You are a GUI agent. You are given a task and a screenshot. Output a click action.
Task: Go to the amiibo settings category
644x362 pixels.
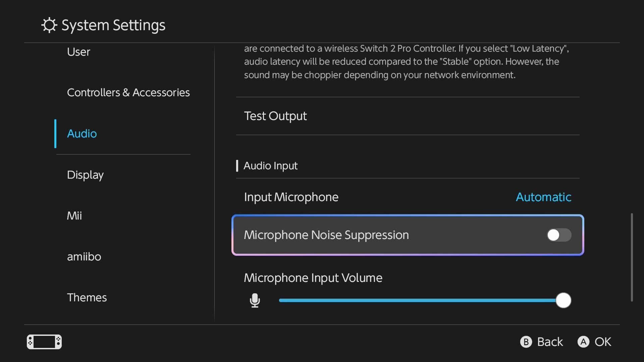coord(84,257)
